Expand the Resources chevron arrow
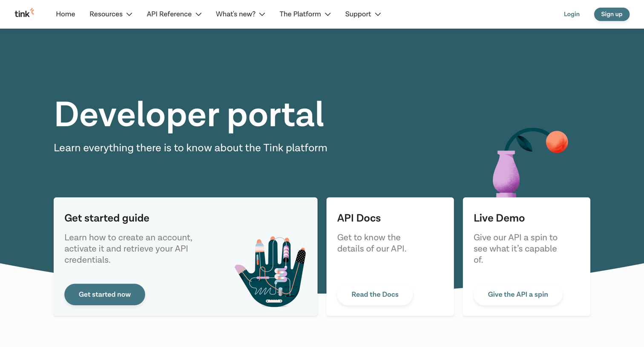The height and width of the screenshot is (347, 644). pyautogui.click(x=129, y=14)
